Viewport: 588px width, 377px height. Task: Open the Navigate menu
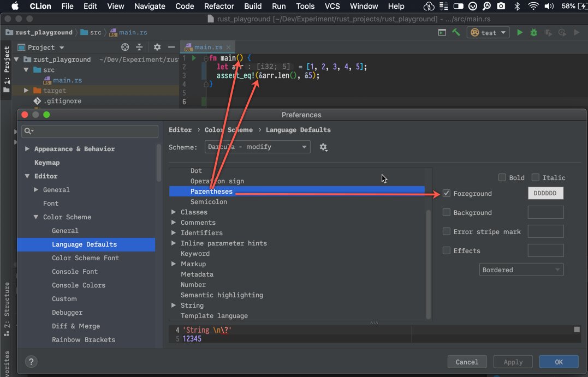(x=150, y=6)
